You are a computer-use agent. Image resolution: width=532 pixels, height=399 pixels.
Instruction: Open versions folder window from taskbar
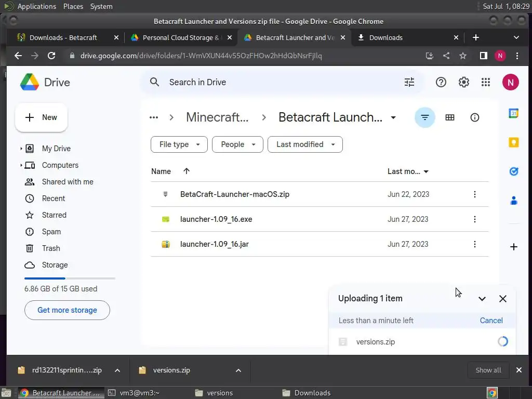click(220, 393)
